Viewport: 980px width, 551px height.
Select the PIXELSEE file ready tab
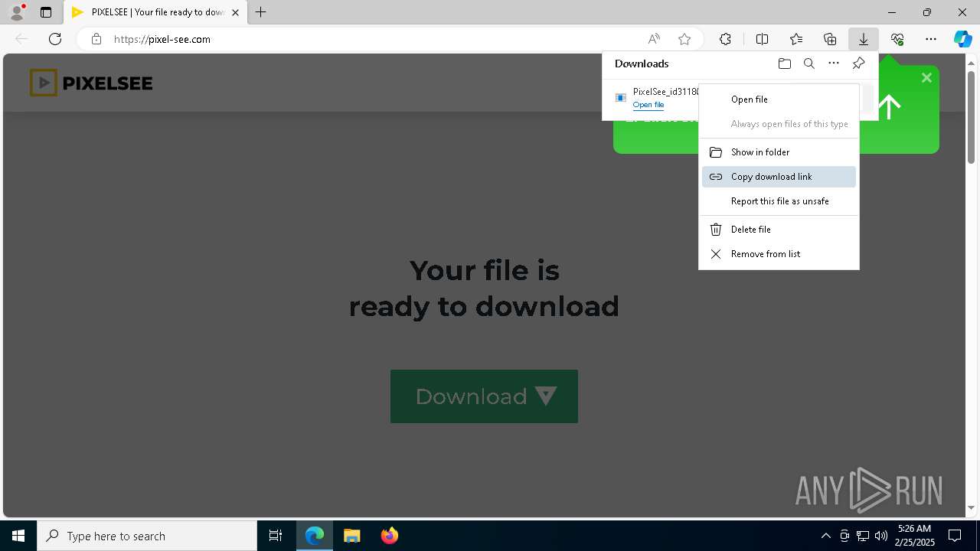155,12
